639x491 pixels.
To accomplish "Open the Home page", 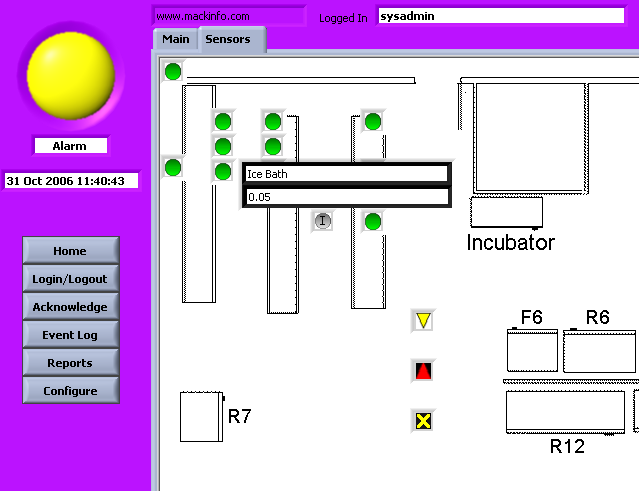I will (x=71, y=251).
